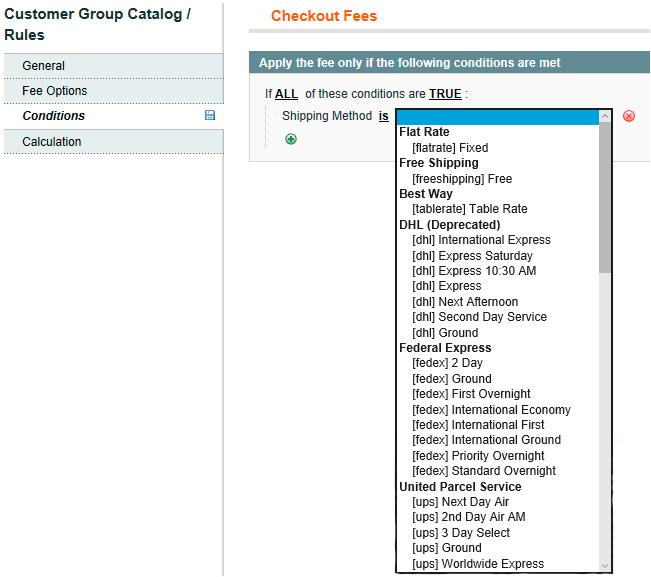Screen dimensions: 651x577
Task: Select [ups] Worldwide Express option
Action: tap(477, 564)
